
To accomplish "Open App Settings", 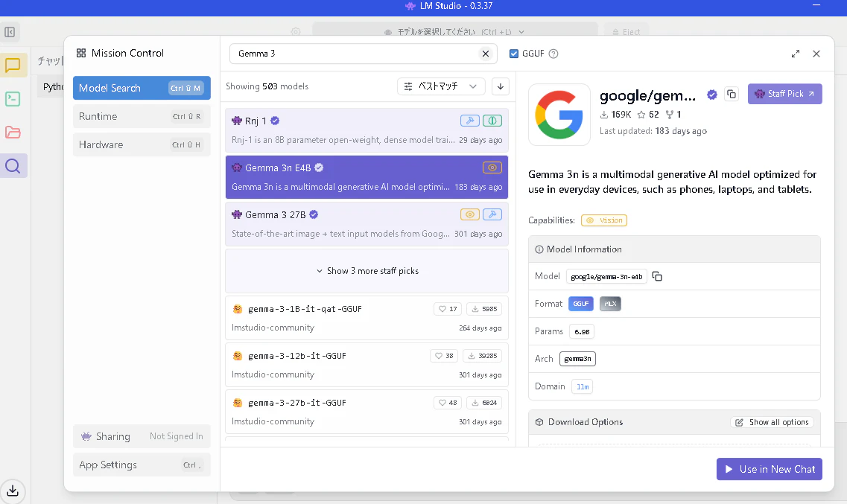I will [142, 465].
